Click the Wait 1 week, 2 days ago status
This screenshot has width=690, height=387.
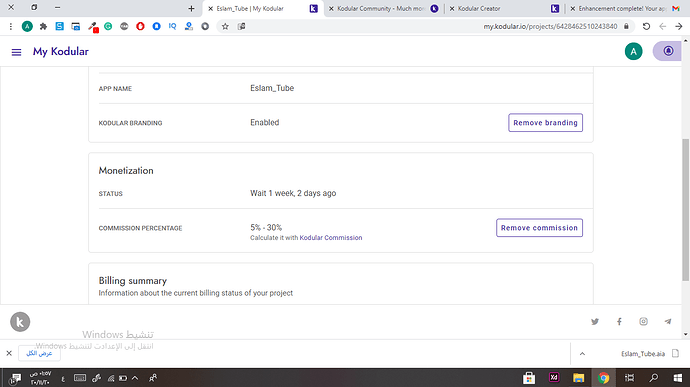293,193
